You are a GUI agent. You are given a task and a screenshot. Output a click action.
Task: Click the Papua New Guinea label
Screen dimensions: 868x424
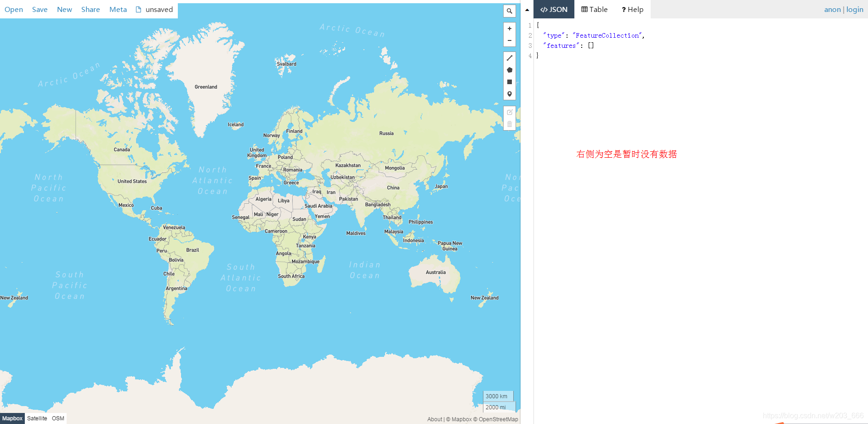pos(450,246)
